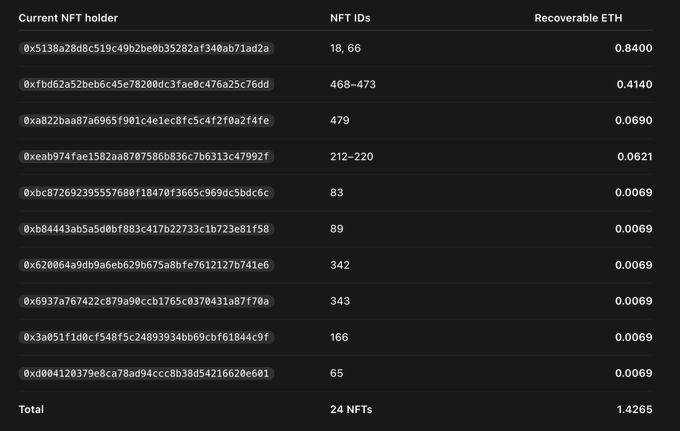Viewport: 680px width, 431px height.
Task: Select holder address starting 0xfbd62a52
Action: click(x=146, y=84)
